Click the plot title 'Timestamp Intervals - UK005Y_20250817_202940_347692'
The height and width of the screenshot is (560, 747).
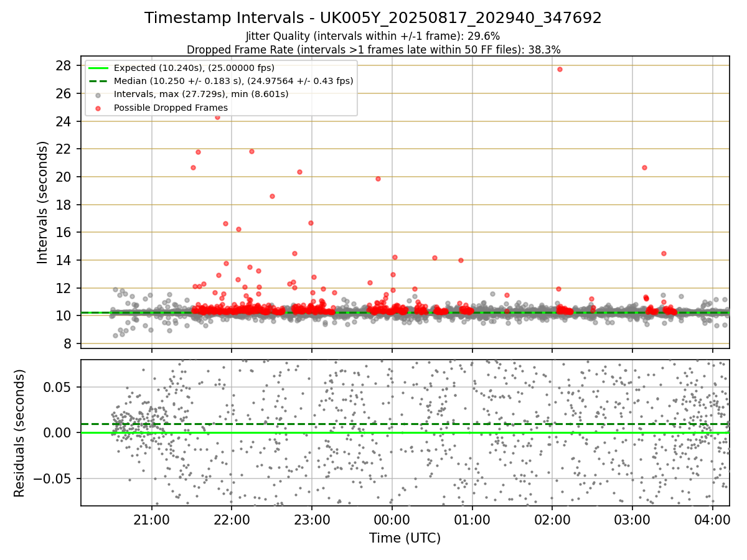click(373, 18)
